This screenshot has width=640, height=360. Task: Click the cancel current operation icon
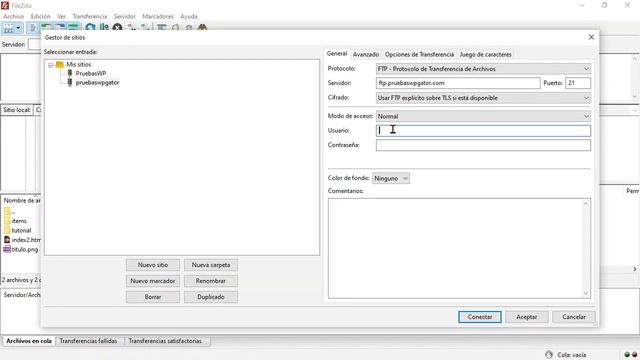118,28
